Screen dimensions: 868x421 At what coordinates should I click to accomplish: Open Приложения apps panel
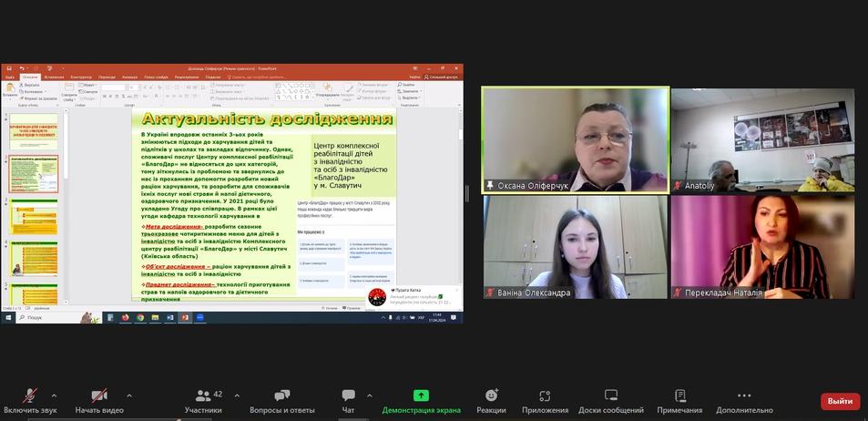point(545,399)
